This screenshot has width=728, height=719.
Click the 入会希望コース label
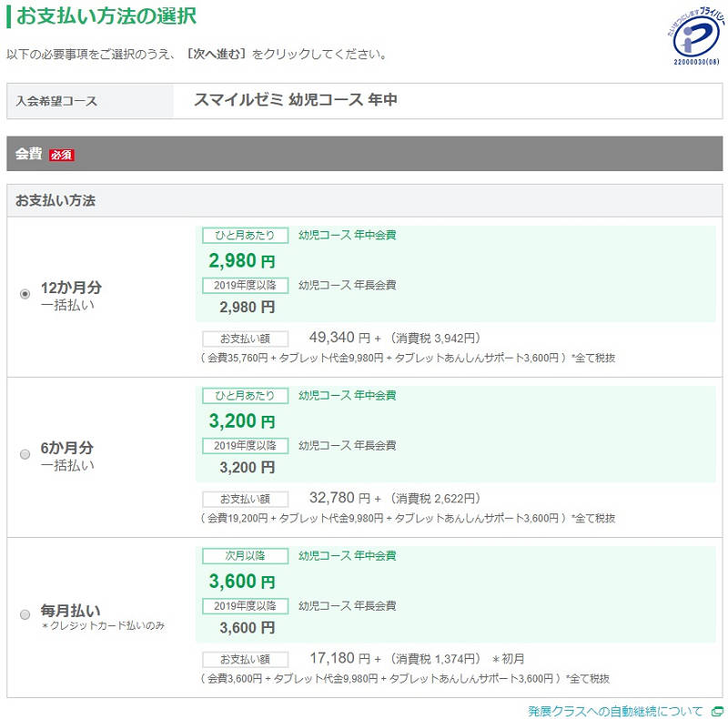[56, 101]
